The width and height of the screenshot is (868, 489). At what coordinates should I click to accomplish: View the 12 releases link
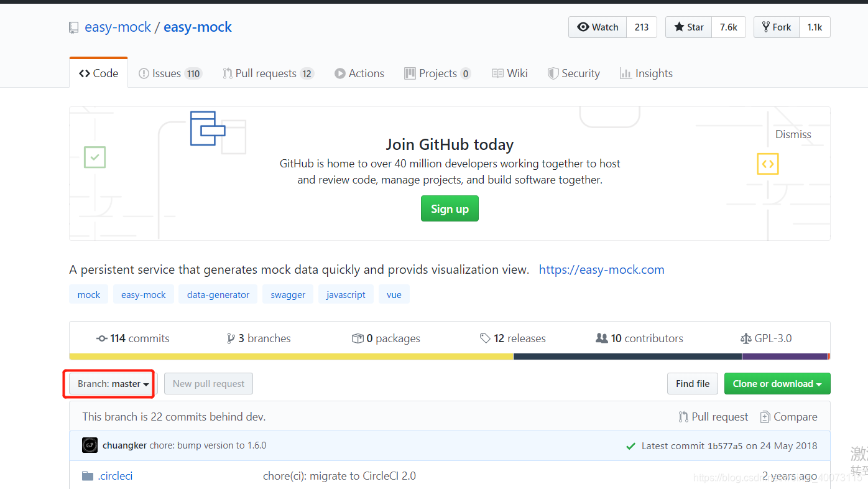coord(512,338)
